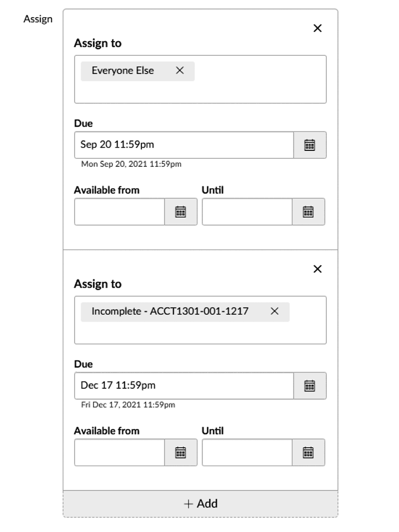Remove the Incomplete - ACCT1301-001-1217 tag
Image resolution: width=399 pixels, height=532 pixels.
(274, 311)
